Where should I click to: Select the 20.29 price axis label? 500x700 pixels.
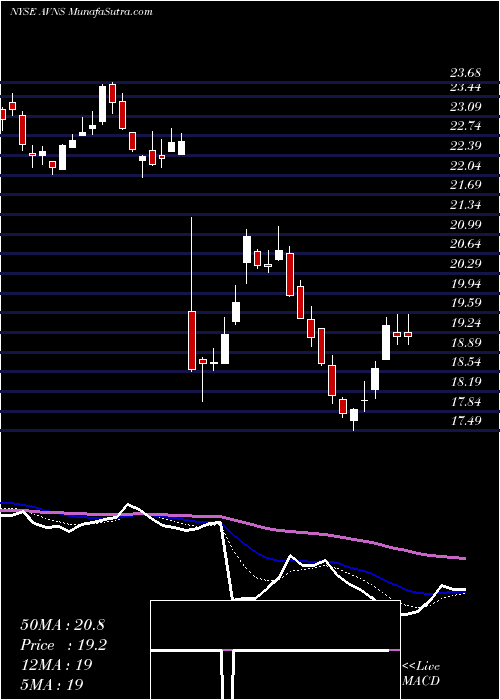[x=466, y=264]
